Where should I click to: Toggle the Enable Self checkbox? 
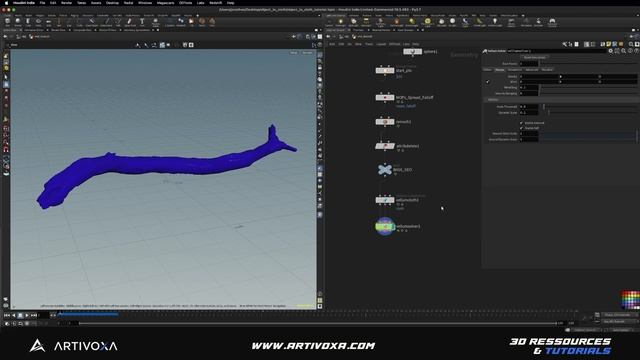(521, 128)
